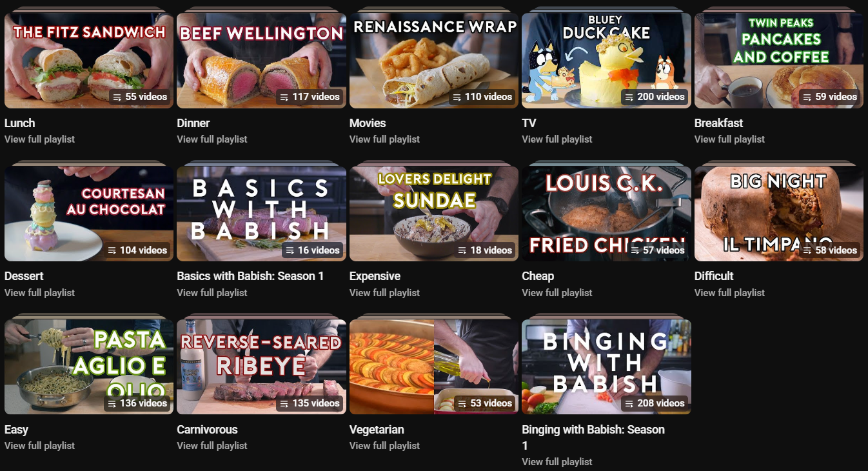Screen dimensions: 868x471
Task: Click the 208 videos playlist badge
Action: [655, 403]
